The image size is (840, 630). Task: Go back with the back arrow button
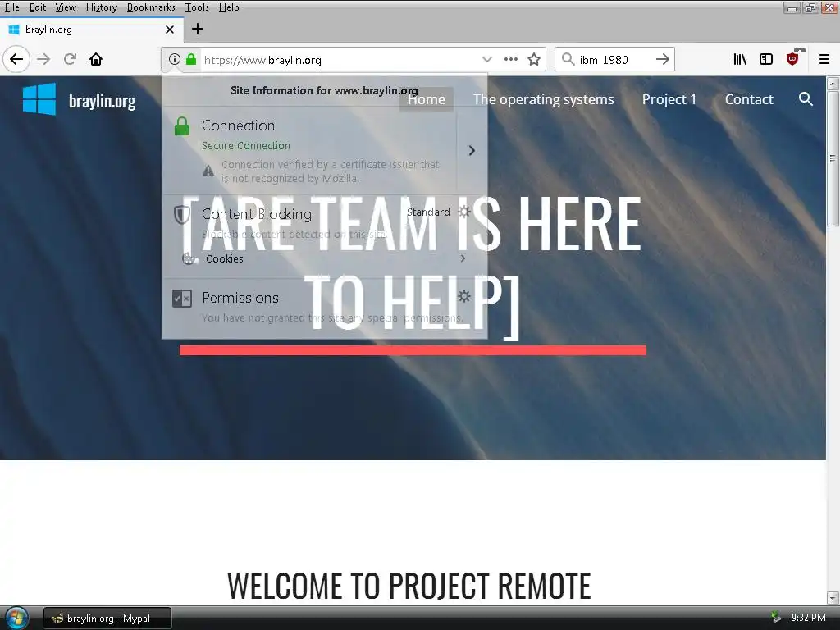tap(16, 59)
